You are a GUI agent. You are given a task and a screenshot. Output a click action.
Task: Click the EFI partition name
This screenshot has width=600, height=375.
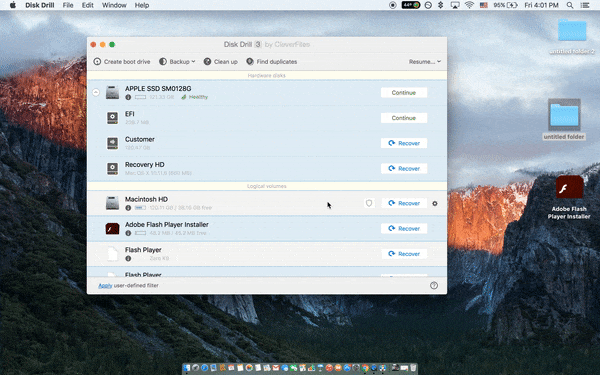point(130,114)
